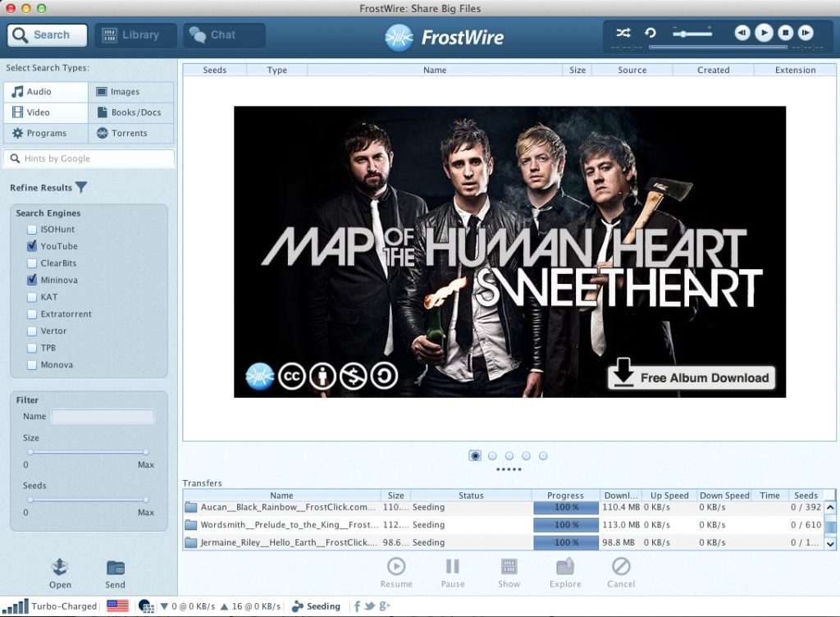Click the Filter Name text field
This screenshot has width=840, height=617.
(103, 416)
